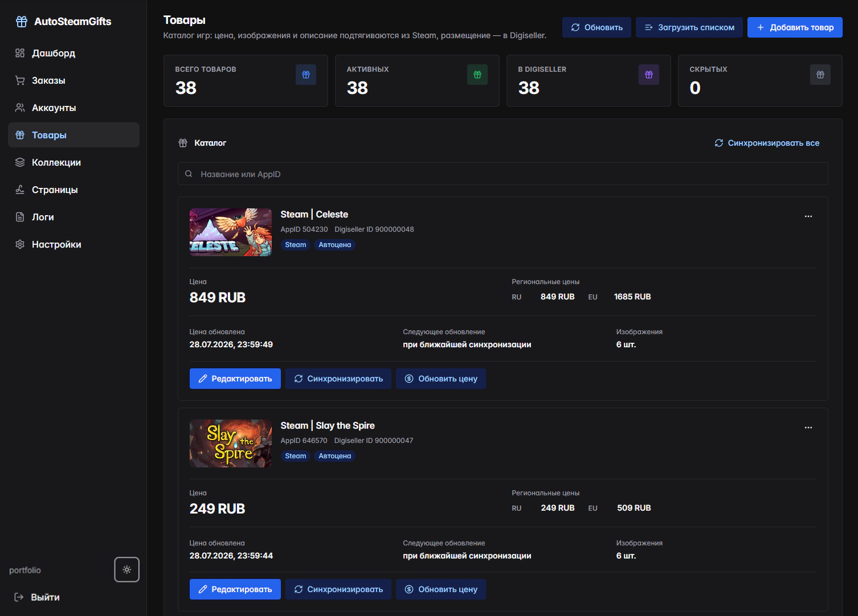
Task: Click the logout arrow icon beside Выйти
Action: click(19, 597)
